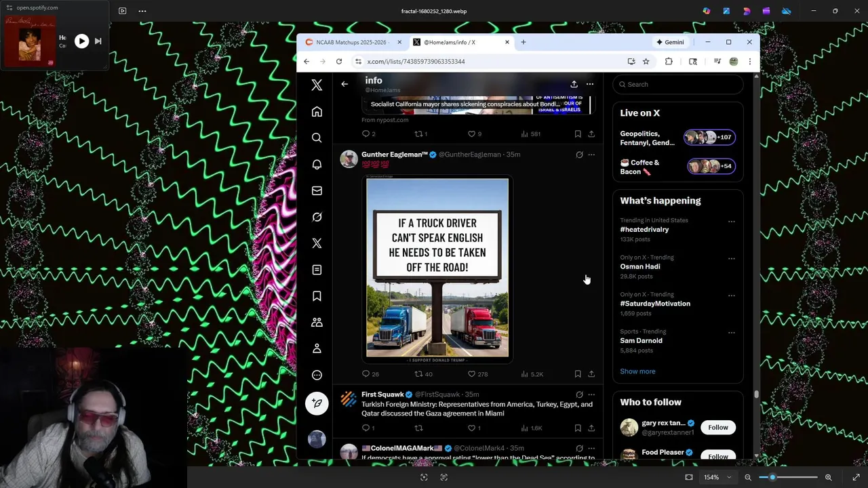Open Lists icon in X sidebar
Screen dimensions: 868x488
[x=317, y=270]
